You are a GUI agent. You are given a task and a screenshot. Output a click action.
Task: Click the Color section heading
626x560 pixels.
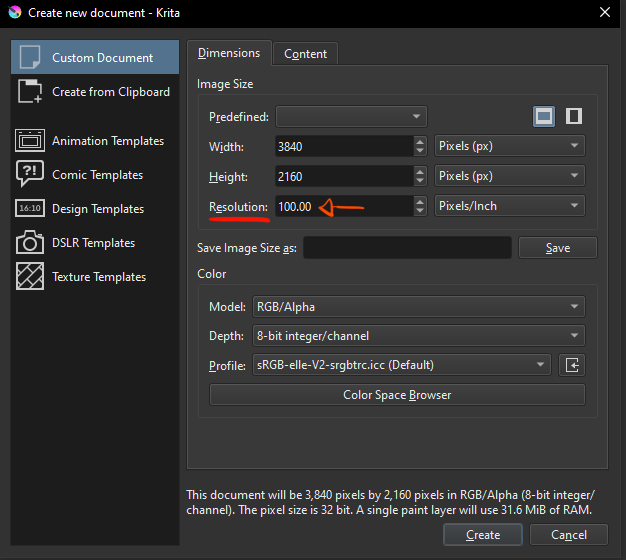point(212,274)
